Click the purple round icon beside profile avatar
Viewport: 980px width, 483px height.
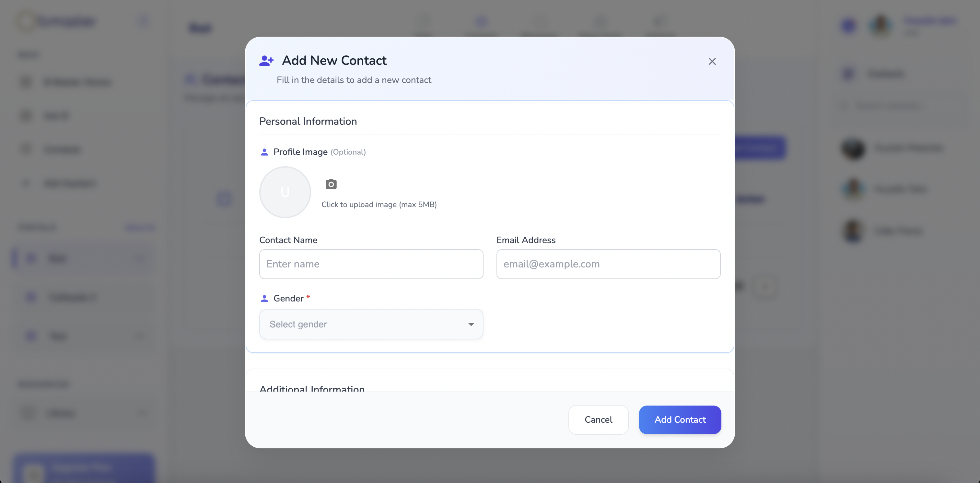(848, 25)
